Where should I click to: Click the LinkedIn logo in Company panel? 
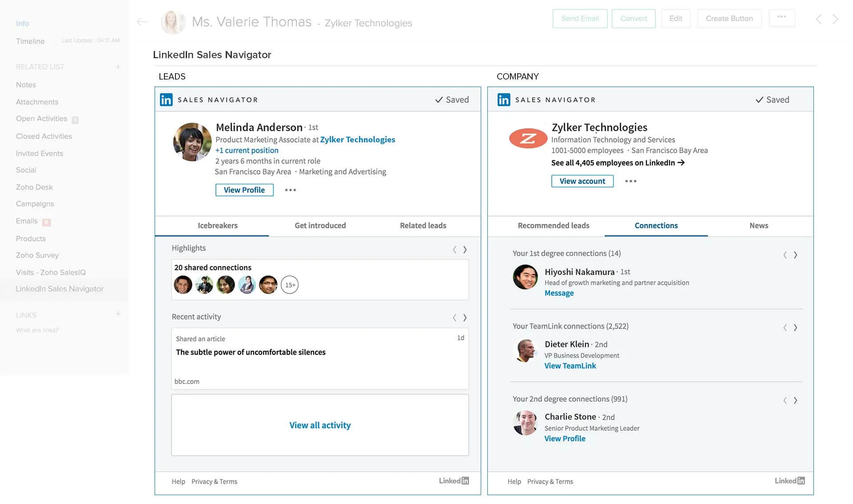(504, 99)
